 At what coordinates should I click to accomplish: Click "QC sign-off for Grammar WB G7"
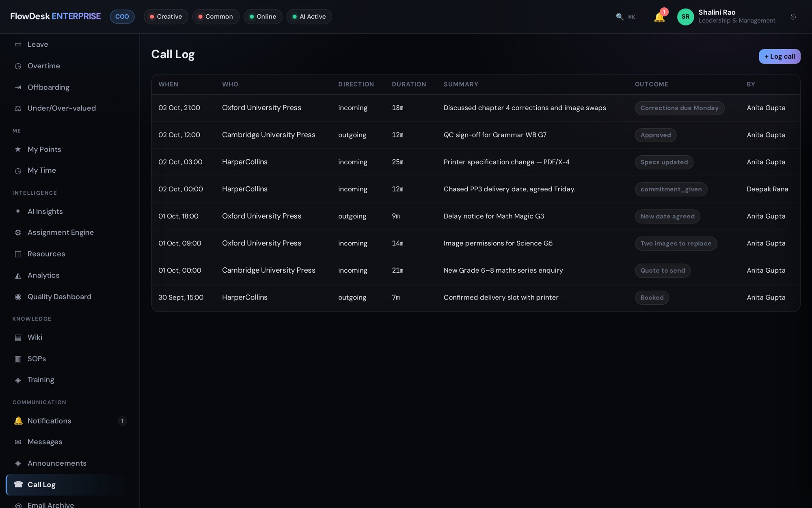click(x=495, y=135)
